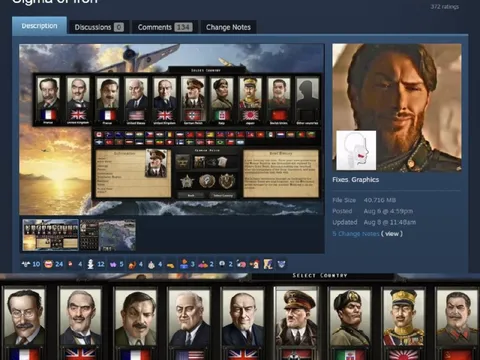Click the small white head-profile picture

(356, 150)
